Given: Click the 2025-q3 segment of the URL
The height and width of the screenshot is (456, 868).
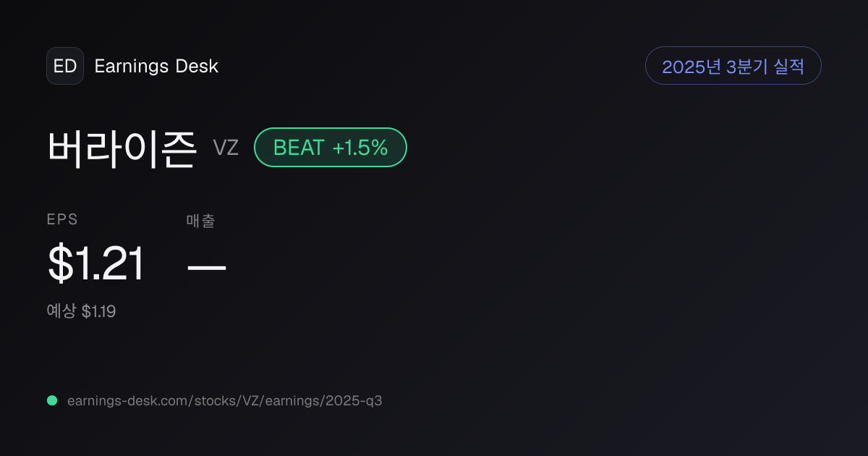Looking at the screenshot, I should 355,400.
